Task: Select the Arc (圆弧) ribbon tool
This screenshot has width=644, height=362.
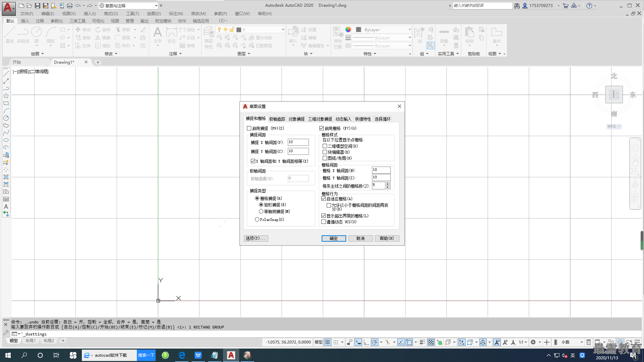Action: 51,35
